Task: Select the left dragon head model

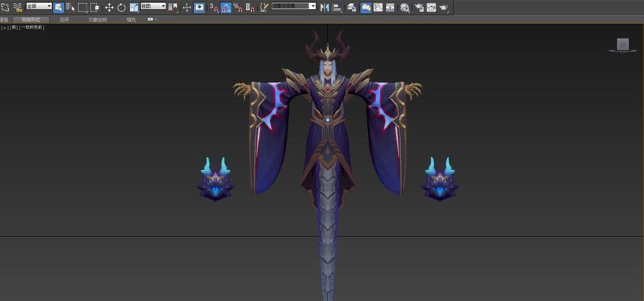Action: (x=215, y=179)
